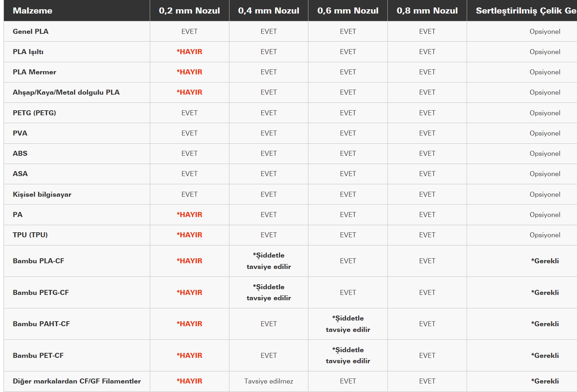The width and height of the screenshot is (577, 392).
Task: Click *Gerekli in Diğer markalardan row
Action: pyautogui.click(x=545, y=381)
